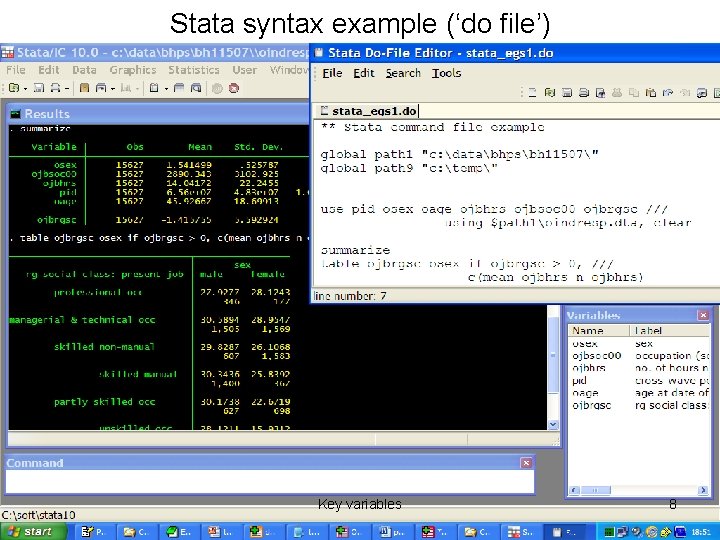Open Edit menu in Do-File Editor

364,73
